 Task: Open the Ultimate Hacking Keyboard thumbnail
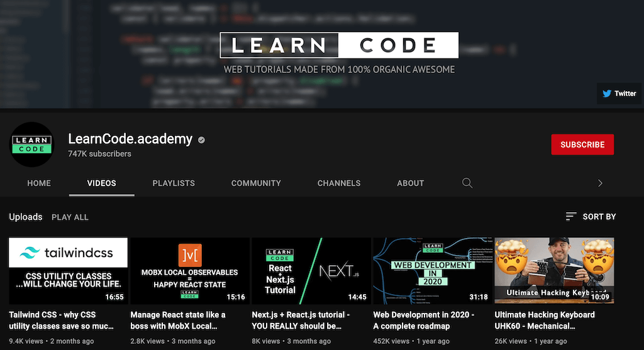554,271
